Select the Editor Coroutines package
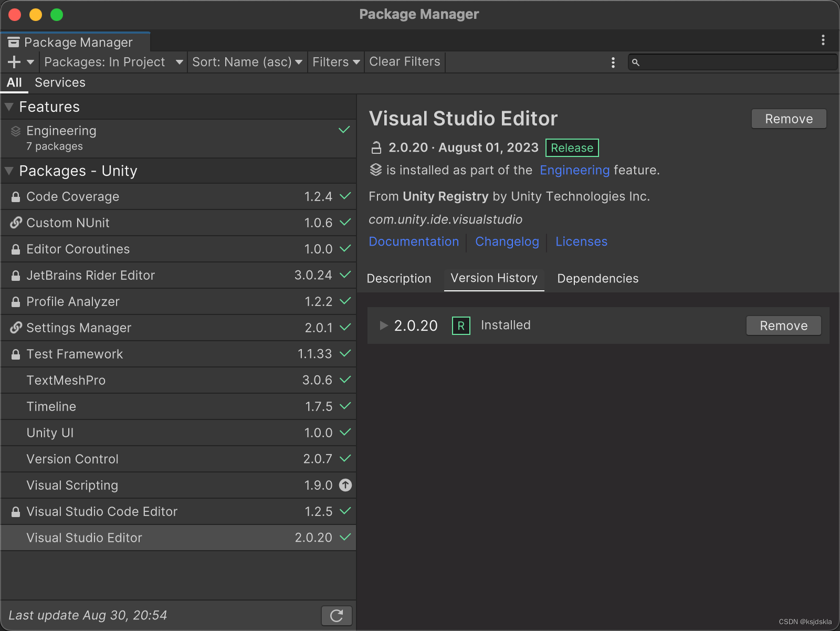This screenshot has width=840, height=631. tap(178, 249)
